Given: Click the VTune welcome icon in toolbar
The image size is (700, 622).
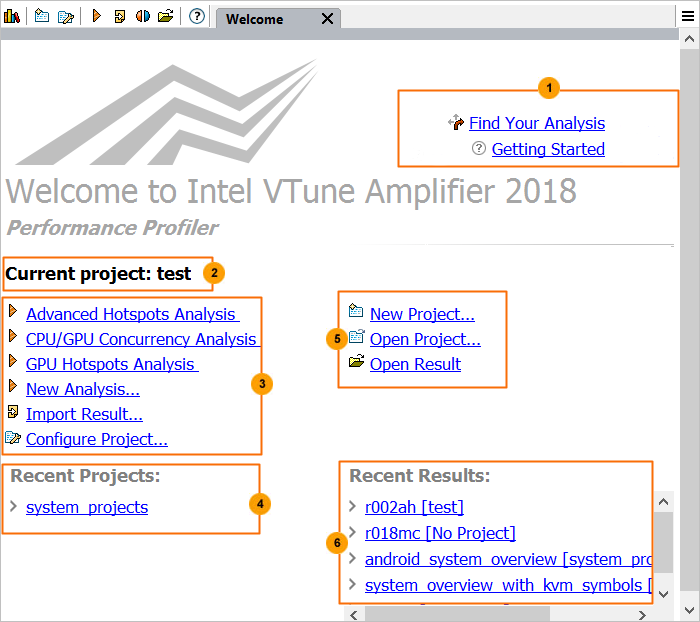Looking at the screenshot, I should coord(13,16).
